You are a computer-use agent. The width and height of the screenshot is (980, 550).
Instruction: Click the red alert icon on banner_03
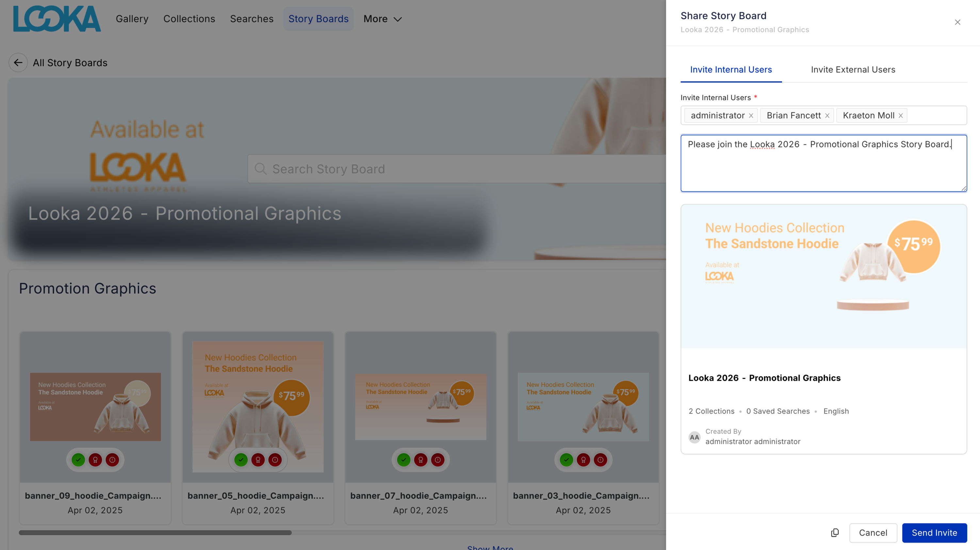point(601,460)
